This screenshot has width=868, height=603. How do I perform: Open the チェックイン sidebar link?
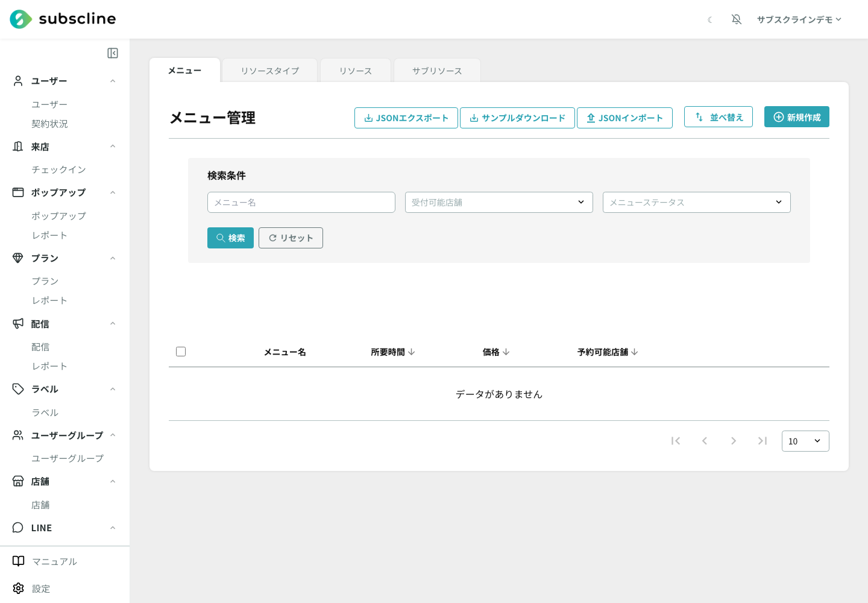(x=58, y=169)
